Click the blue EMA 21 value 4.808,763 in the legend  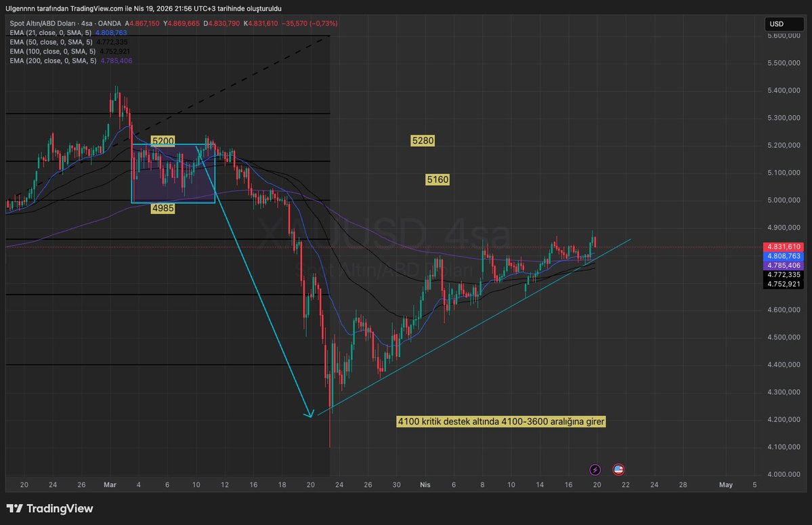point(111,33)
